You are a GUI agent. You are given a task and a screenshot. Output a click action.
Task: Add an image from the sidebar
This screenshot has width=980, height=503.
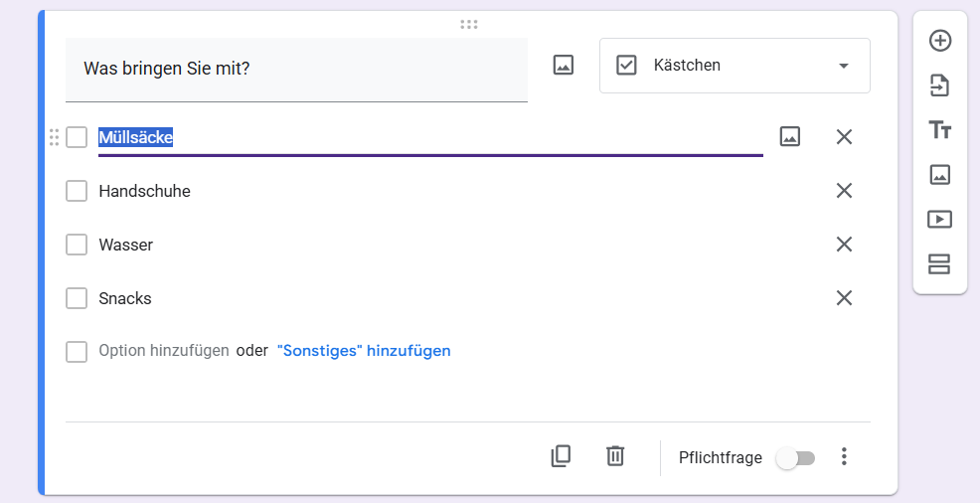tap(939, 175)
